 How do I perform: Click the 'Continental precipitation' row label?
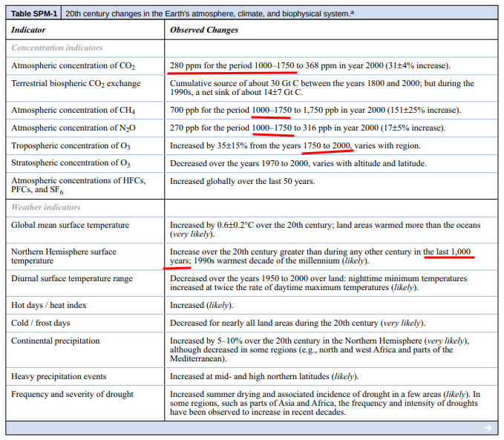point(55,341)
